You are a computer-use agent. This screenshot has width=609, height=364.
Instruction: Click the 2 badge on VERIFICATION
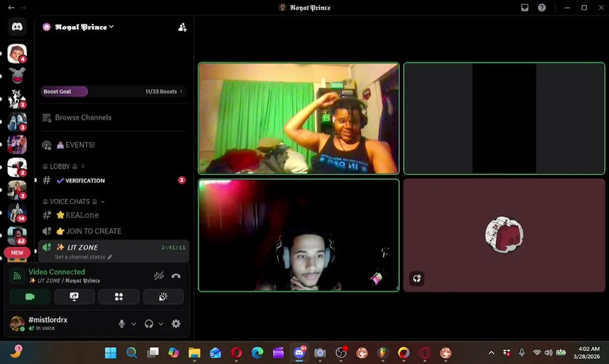[x=182, y=180]
